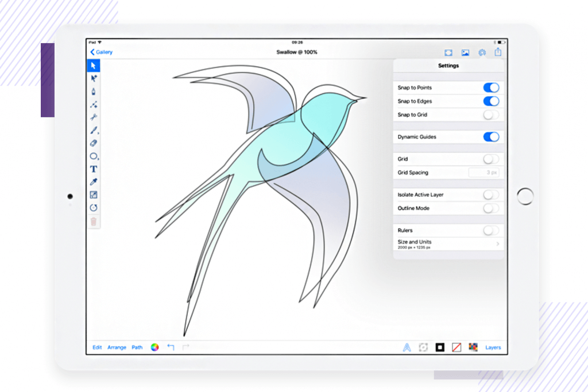Enable Outline Mode

click(x=491, y=208)
